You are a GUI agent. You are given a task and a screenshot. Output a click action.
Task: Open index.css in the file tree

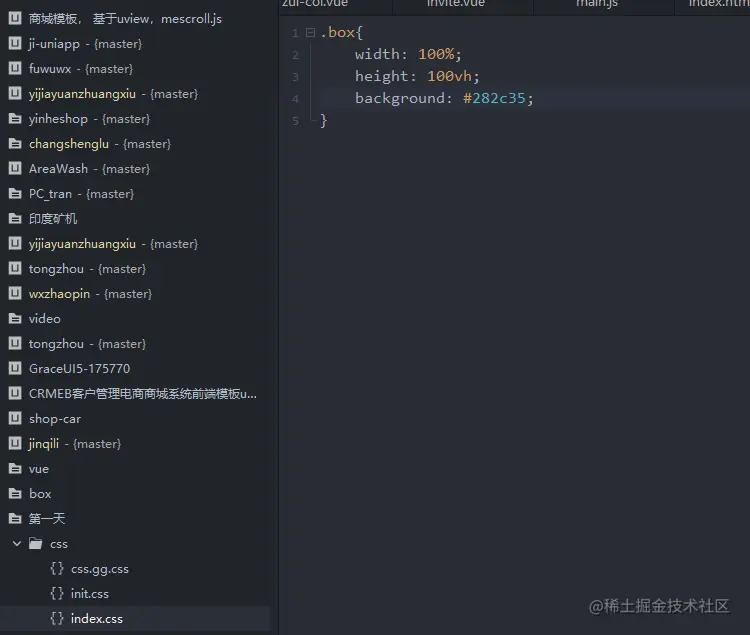[97, 619]
